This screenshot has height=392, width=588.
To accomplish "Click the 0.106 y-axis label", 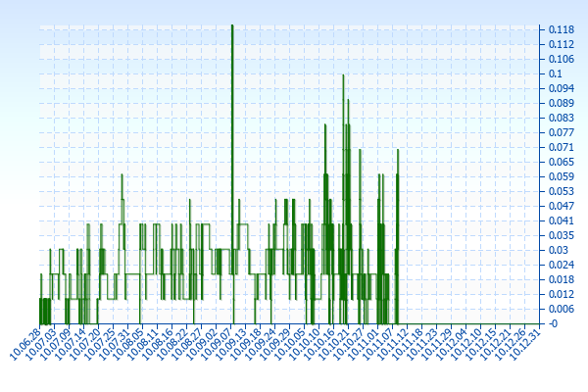I will pos(562,59).
